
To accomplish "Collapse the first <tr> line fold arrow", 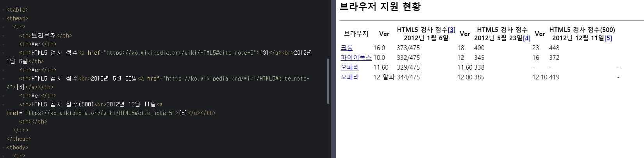I will coord(3,27).
